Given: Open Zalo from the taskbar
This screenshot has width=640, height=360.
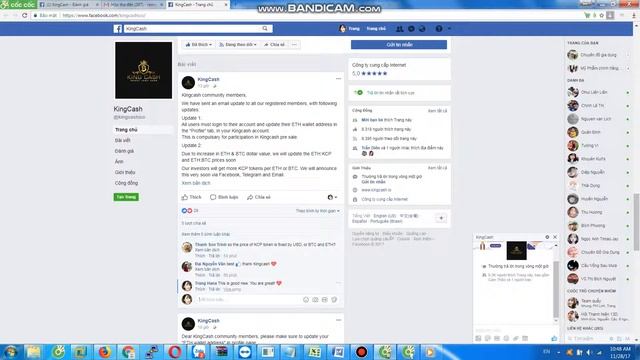Looking at the screenshot, I should click(x=199, y=352).
